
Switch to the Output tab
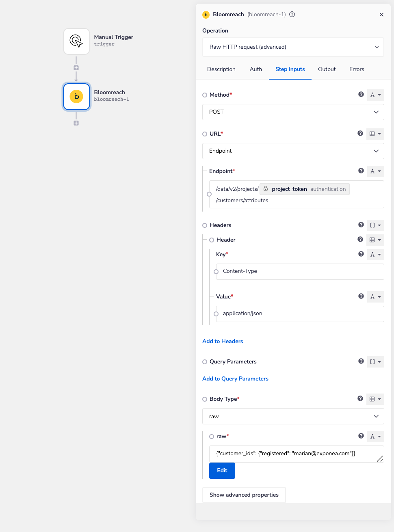click(327, 69)
